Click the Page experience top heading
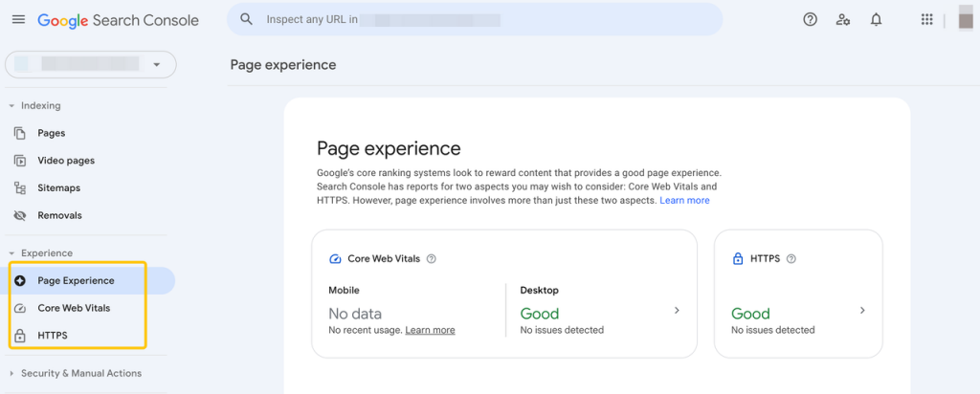Screen dimensions: 980x394 [283, 65]
